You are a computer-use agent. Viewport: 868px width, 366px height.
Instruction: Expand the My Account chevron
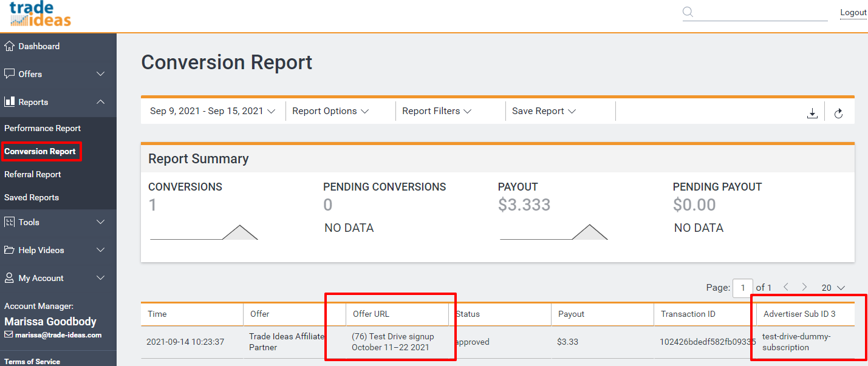[x=101, y=278]
